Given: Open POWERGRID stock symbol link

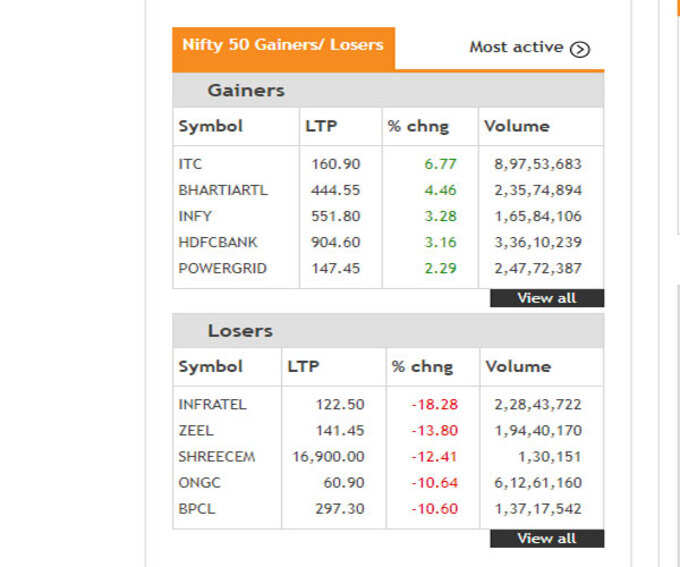Looking at the screenshot, I should pos(222,268).
